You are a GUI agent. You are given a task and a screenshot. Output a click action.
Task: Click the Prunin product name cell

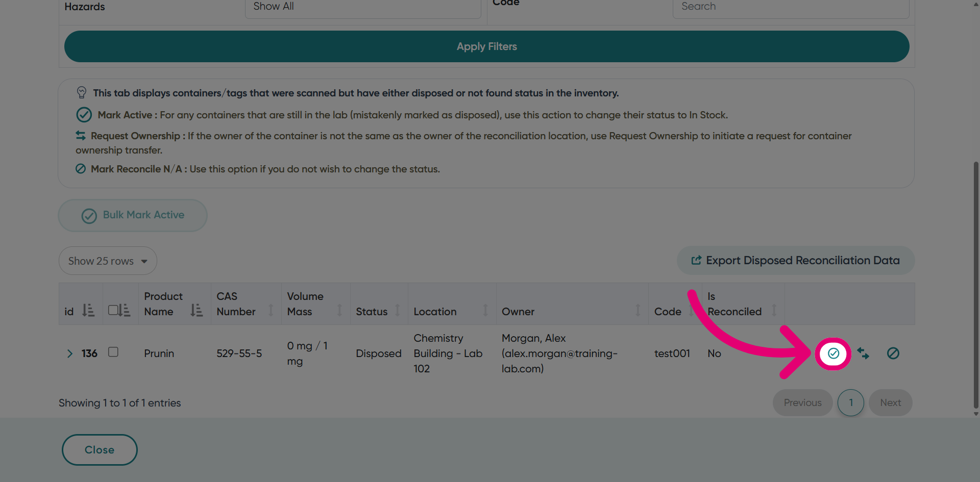point(159,353)
